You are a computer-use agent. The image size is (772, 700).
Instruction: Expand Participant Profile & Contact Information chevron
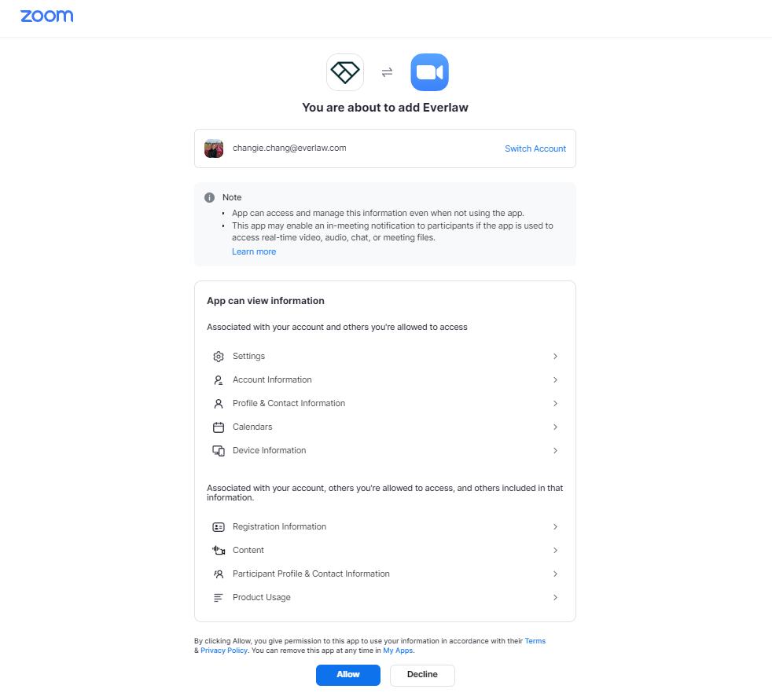pyautogui.click(x=555, y=574)
